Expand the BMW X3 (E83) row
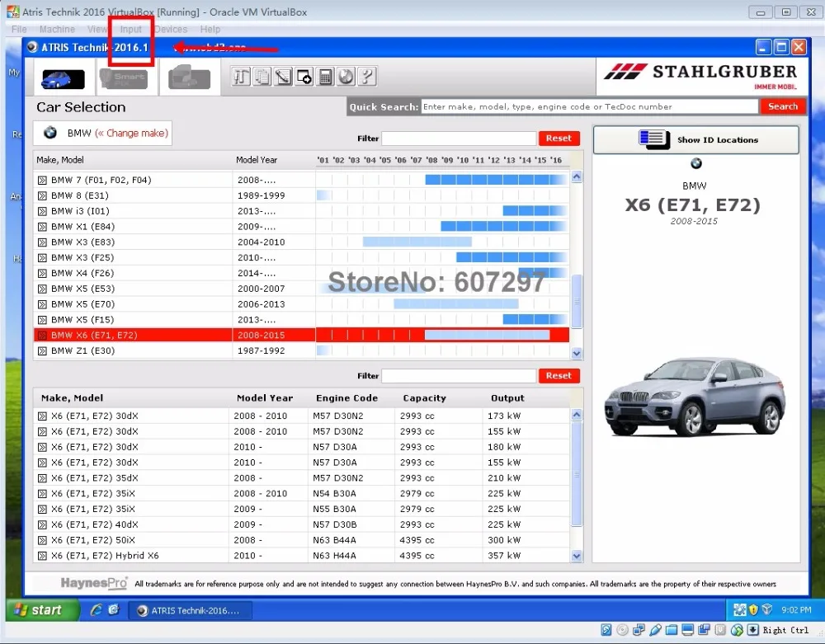The image size is (825, 644). pyautogui.click(x=42, y=242)
